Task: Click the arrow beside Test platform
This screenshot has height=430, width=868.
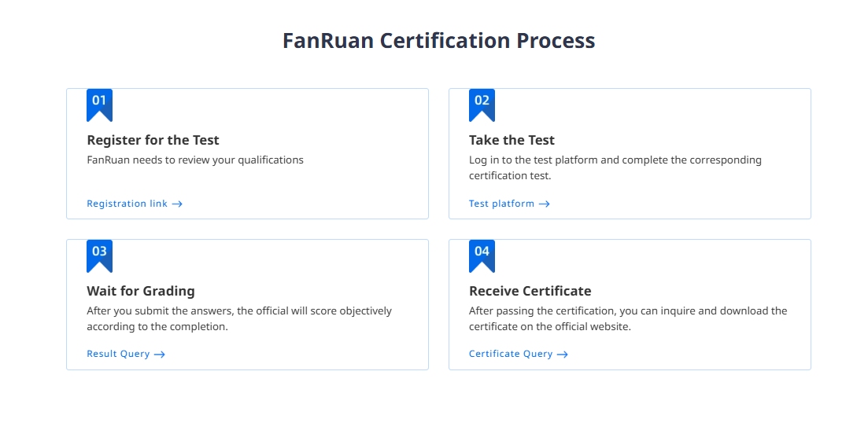Action: pyautogui.click(x=544, y=204)
